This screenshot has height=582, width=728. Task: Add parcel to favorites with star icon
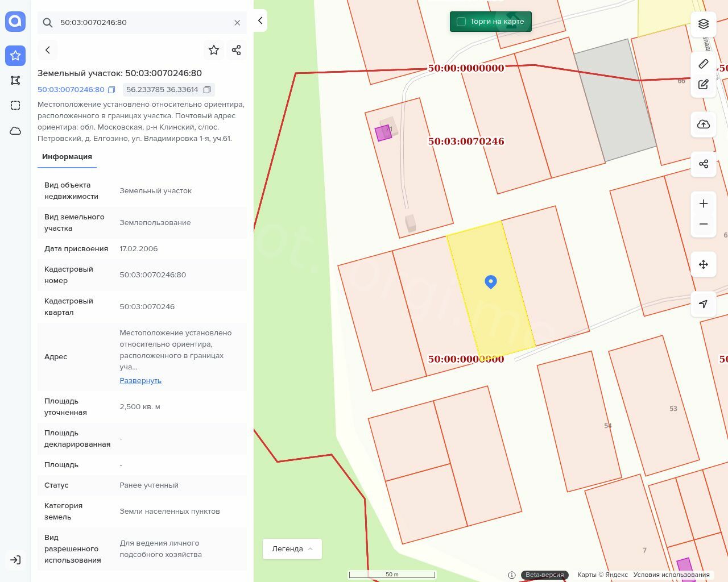pyautogui.click(x=214, y=50)
